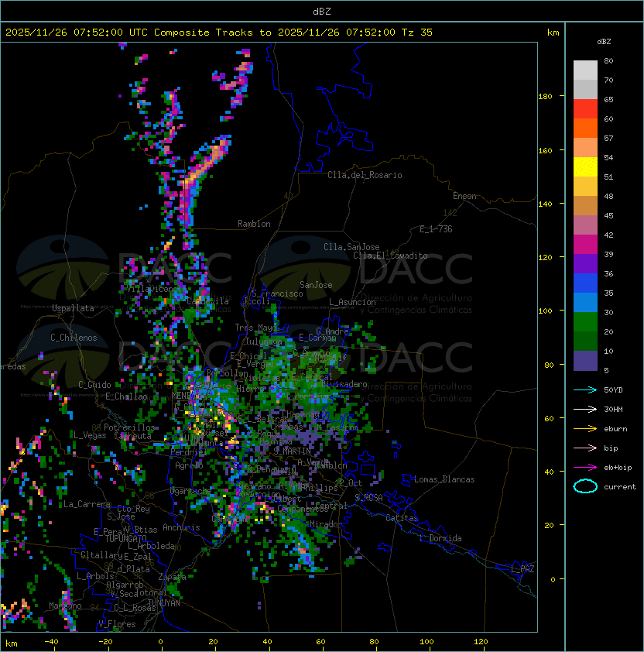
Task: Click the 'Zapata' map label
Action: [172, 577]
